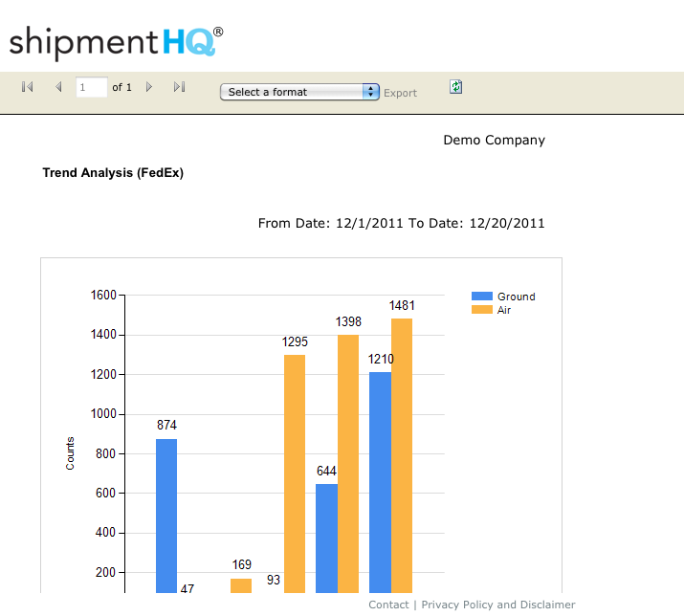Screen dimensions: 684x616
Task: Open the Contact link
Action: point(388,605)
